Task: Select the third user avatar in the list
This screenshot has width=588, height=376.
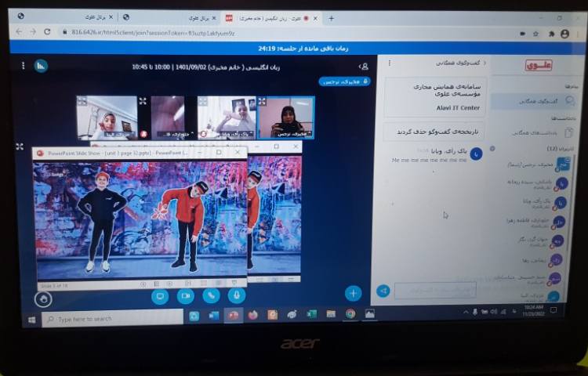Action: [561, 203]
